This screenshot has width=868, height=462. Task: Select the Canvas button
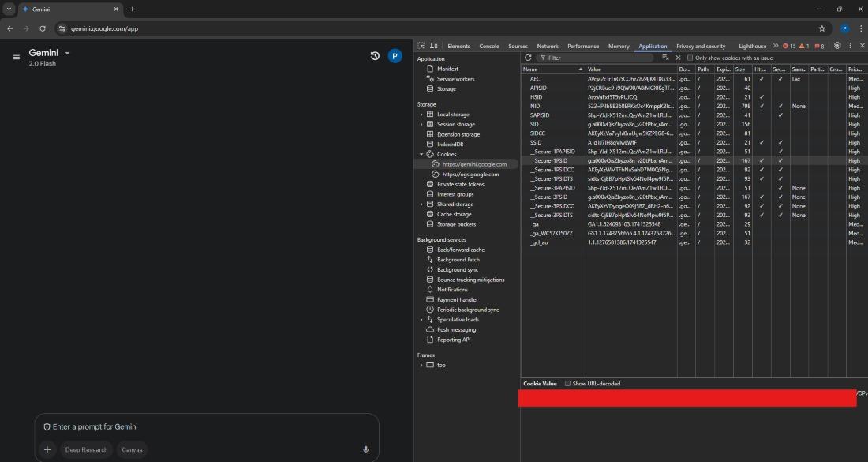(x=132, y=449)
